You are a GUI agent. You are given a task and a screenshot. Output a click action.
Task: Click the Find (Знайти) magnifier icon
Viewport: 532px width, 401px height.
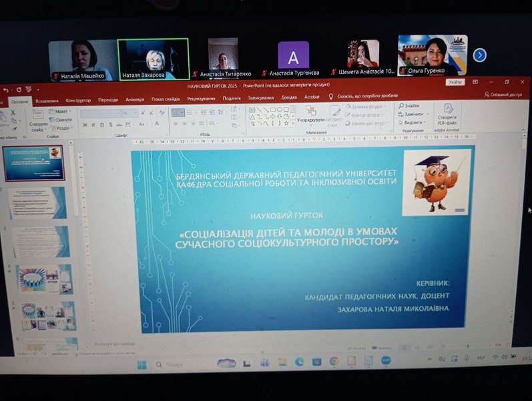point(401,106)
